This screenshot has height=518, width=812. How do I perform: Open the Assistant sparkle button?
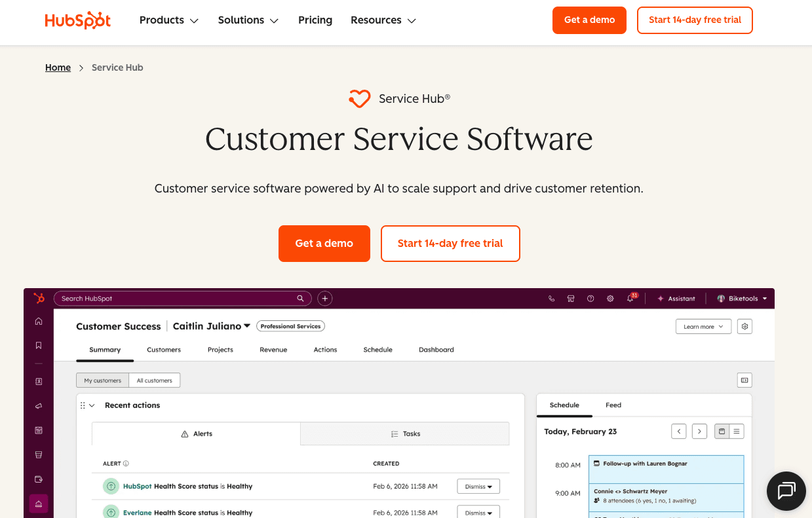point(676,299)
